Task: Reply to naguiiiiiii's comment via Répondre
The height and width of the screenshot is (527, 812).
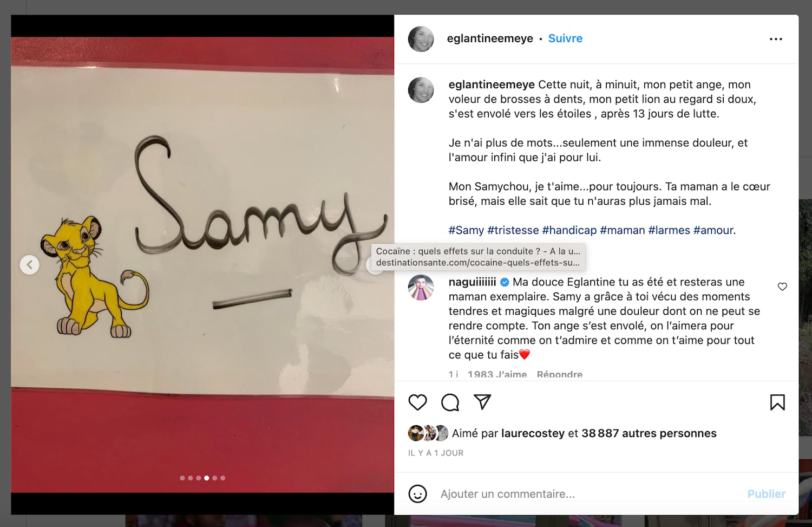Action: pos(560,374)
